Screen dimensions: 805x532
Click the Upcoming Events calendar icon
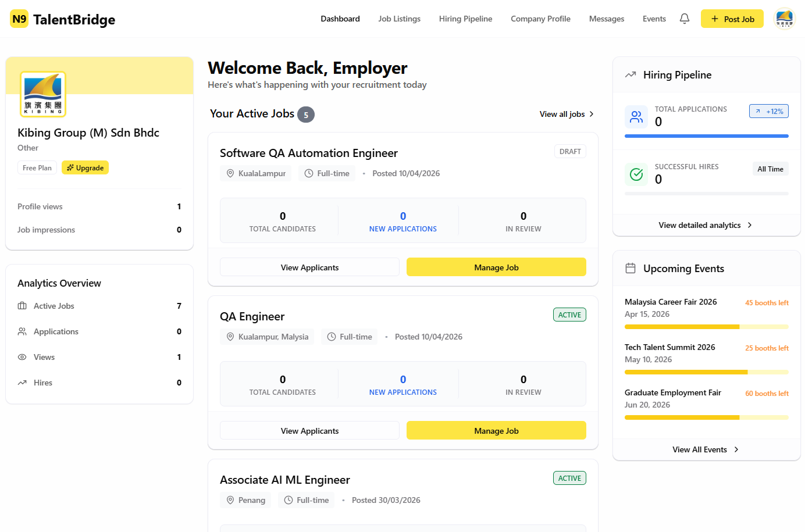pos(631,269)
